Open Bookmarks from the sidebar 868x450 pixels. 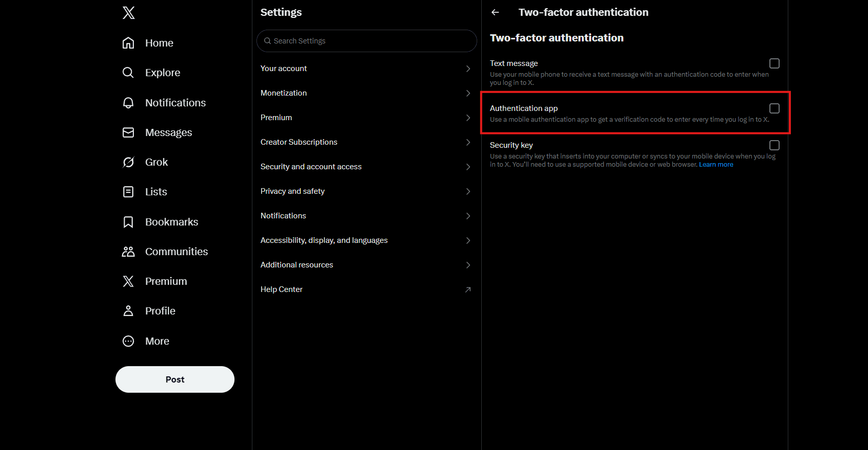tap(172, 221)
